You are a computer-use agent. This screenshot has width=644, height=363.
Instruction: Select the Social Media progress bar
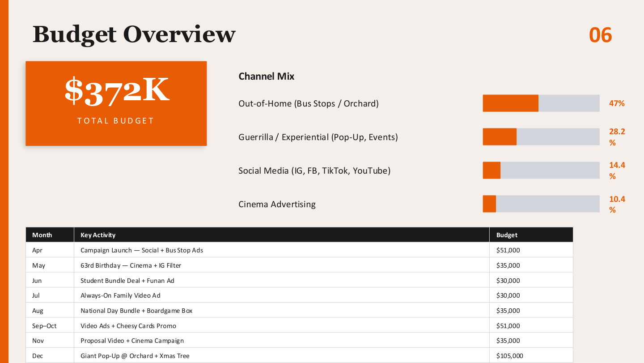click(x=541, y=170)
